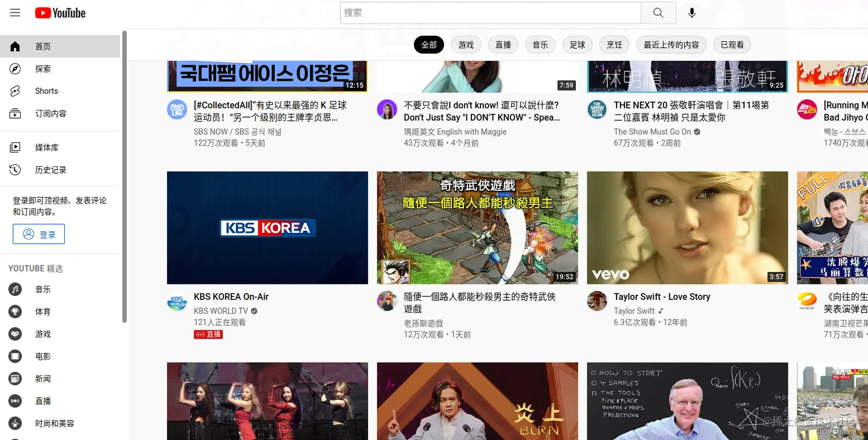Viewport: 868px width, 440px height.
Task: Select the 足球 filter chip
Action: tap(578, 45)
